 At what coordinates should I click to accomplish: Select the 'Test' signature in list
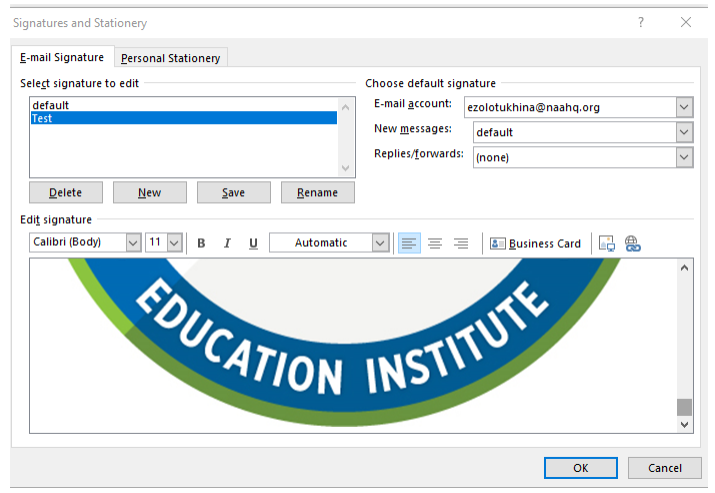coord(184,118)
